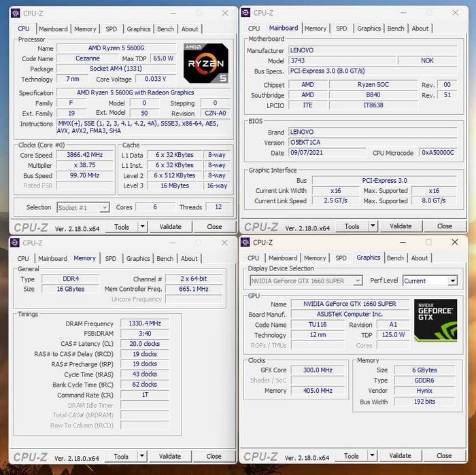Expand the Socket #1 selection dropdown
Viewport: 476px width, 475px height.
pos(105,207)
